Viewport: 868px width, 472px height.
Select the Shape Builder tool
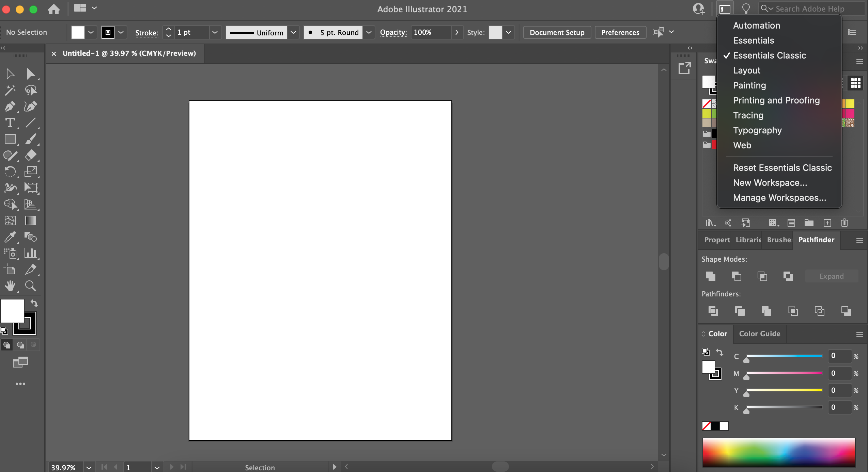tap(10, 205)
